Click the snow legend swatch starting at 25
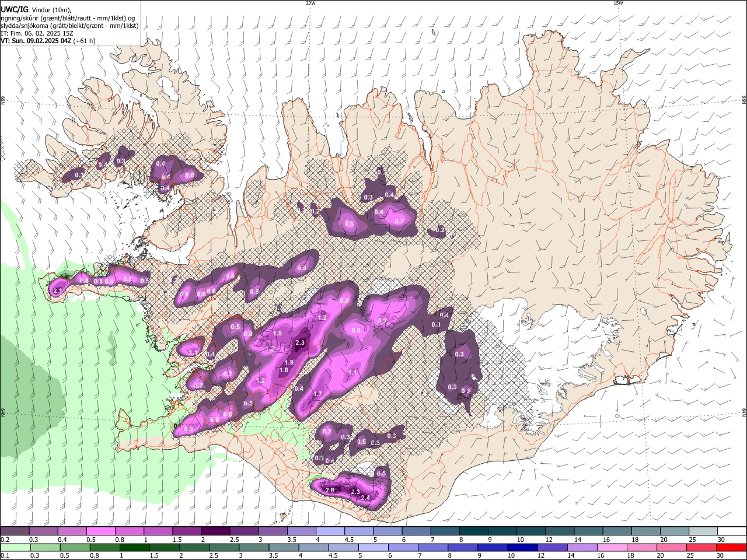Image resolution: width=747 pixels, height=560 pixels. click(703, 531)
